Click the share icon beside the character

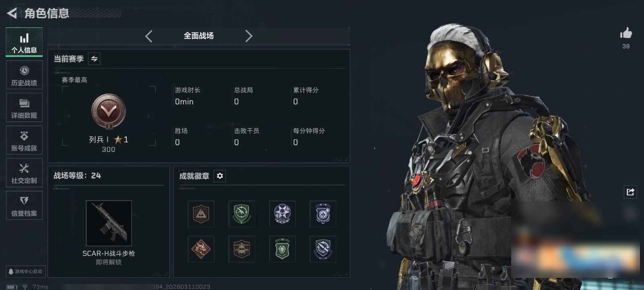tap(630, 192)
